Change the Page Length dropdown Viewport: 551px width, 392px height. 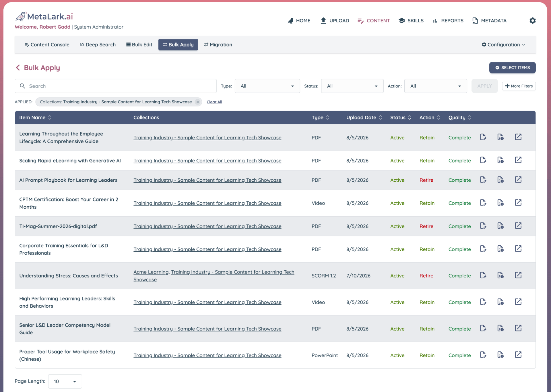(65, 381)
